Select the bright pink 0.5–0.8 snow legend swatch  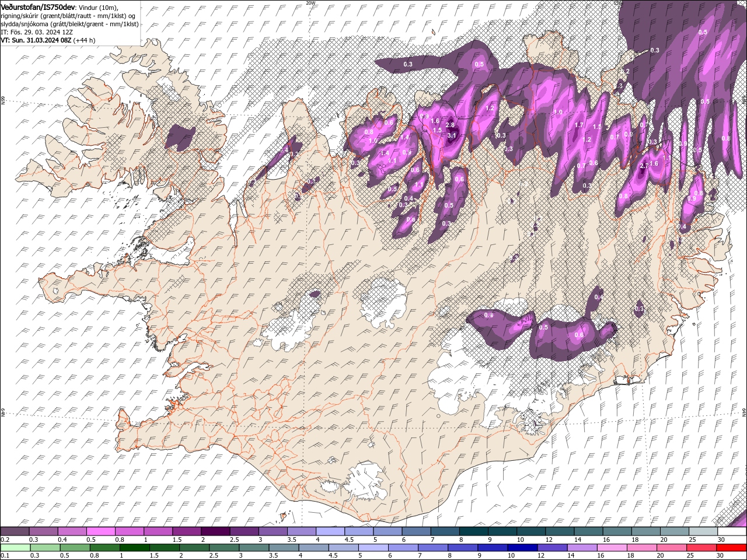pyautogui.click(x=100, y=531)
